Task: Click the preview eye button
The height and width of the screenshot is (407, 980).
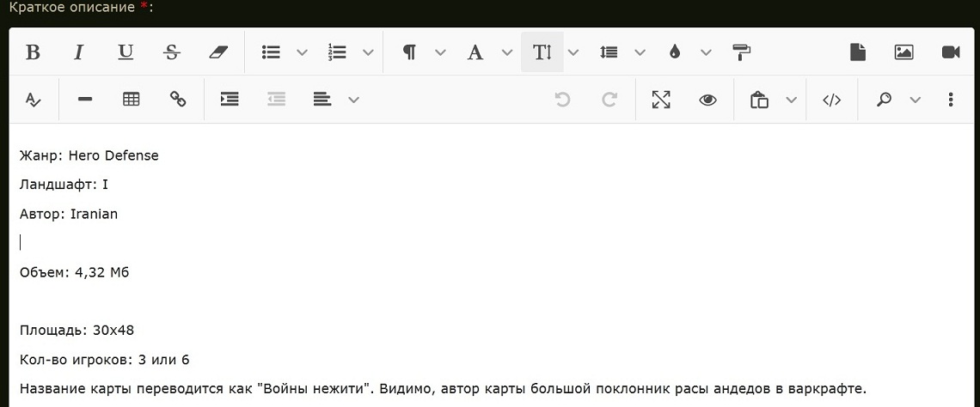Action: point(707,100)
